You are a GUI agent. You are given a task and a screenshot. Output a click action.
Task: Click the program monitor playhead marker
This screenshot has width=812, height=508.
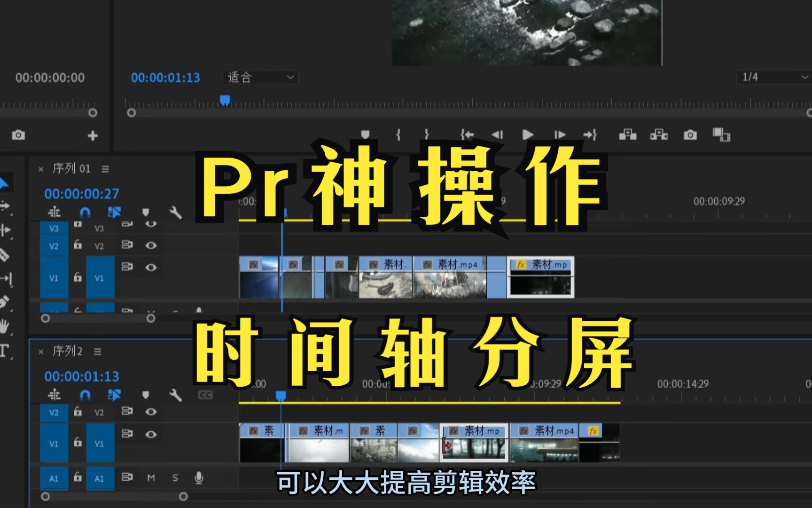[225, 100]
